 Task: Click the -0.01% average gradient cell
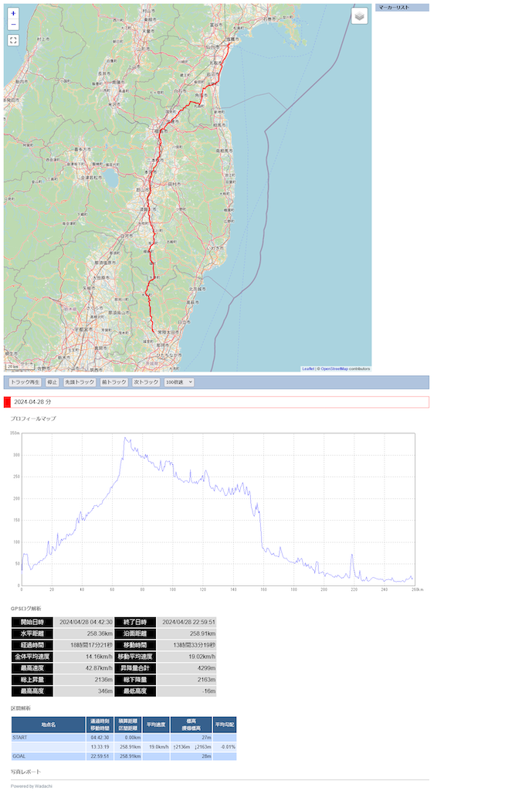pos(225,747)
